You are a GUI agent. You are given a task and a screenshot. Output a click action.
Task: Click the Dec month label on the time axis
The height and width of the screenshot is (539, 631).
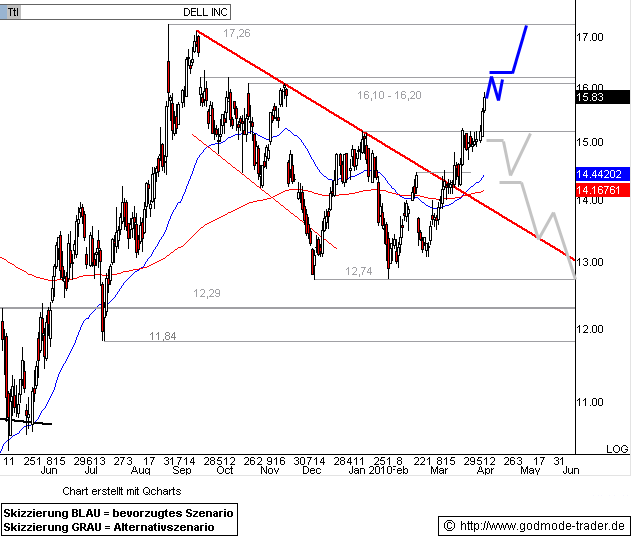click(311, 471)
